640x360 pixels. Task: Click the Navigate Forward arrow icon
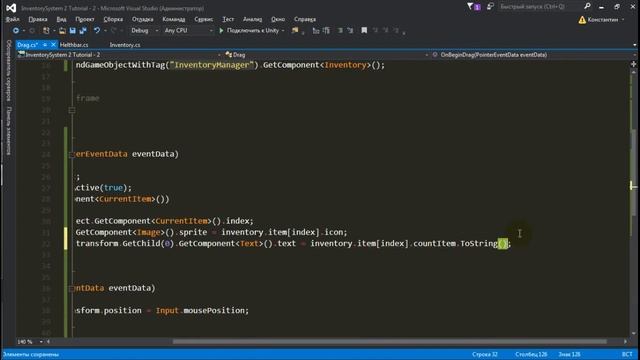pos(32,31)
